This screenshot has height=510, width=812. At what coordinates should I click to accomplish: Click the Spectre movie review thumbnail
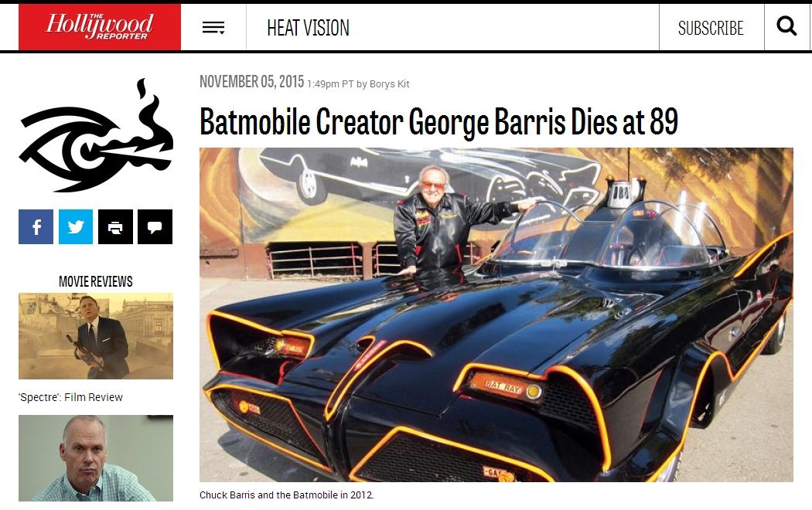[x=96, y=336]
